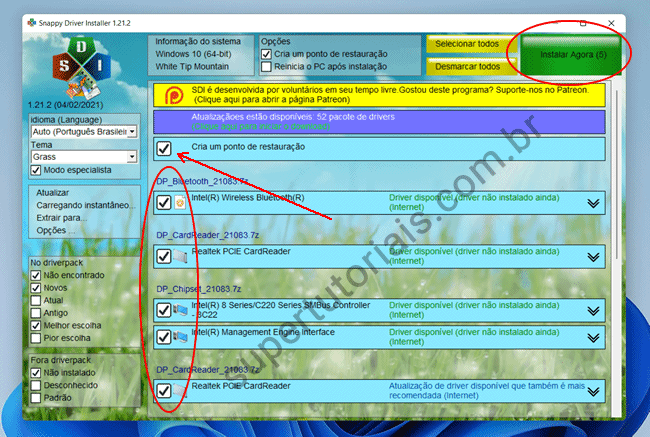Expand the Management Engine Interface row
The height and width of the screenshot is (437, 650).
click(x=593, y=336)
